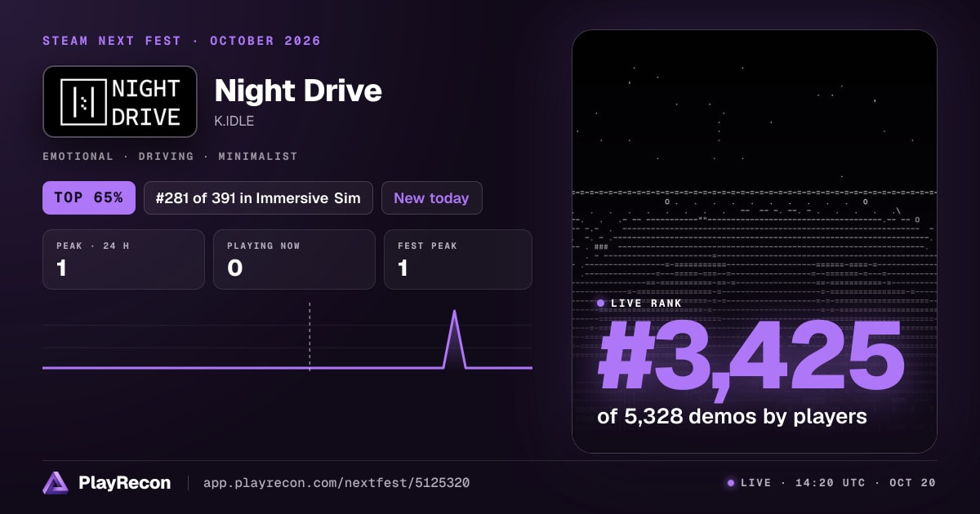Click the spike on the player chart

coord(455,339)
